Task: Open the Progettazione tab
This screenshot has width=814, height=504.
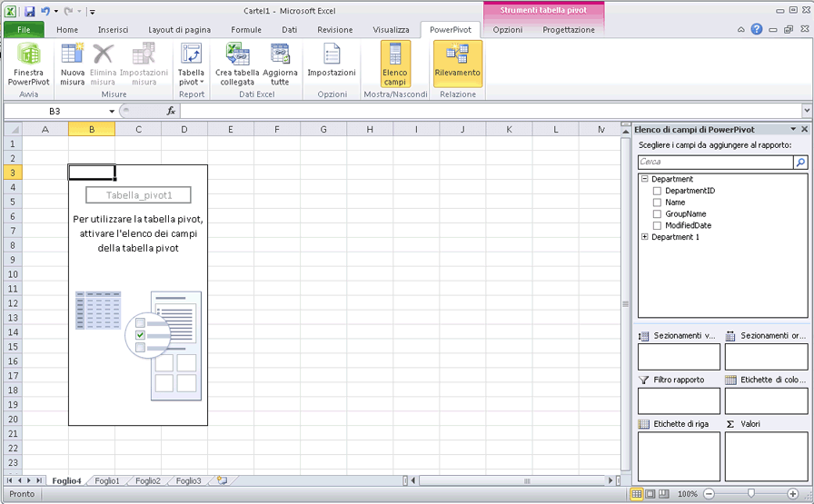Action: click(x=569, y=30)
